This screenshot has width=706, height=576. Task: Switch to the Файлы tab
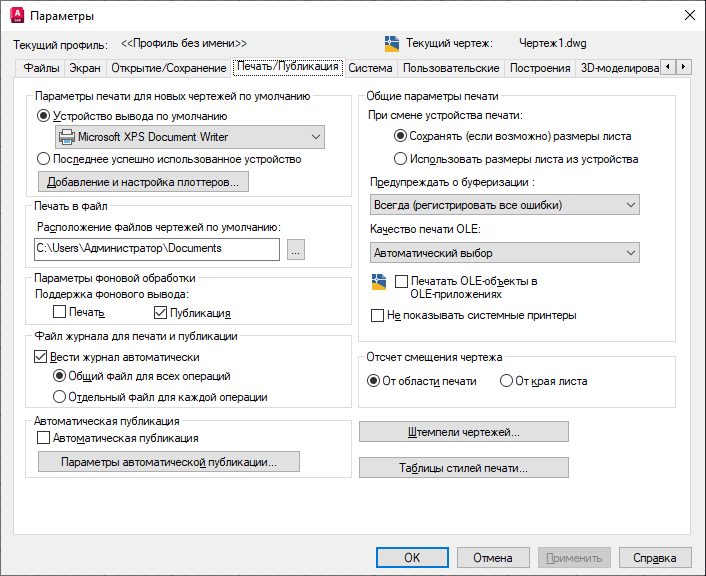41,68
